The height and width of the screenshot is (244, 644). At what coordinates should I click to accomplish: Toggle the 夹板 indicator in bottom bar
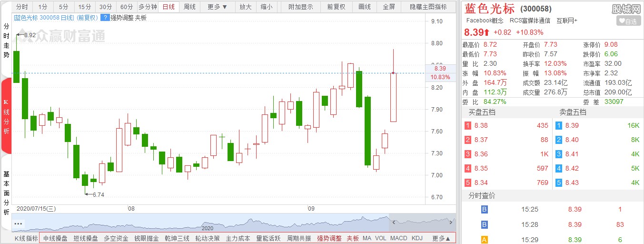click(x=353, y=238)
